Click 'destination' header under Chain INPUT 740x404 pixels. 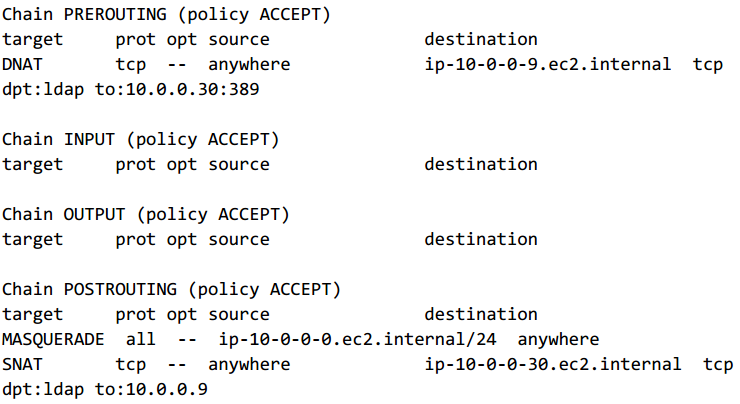[480, 164]
